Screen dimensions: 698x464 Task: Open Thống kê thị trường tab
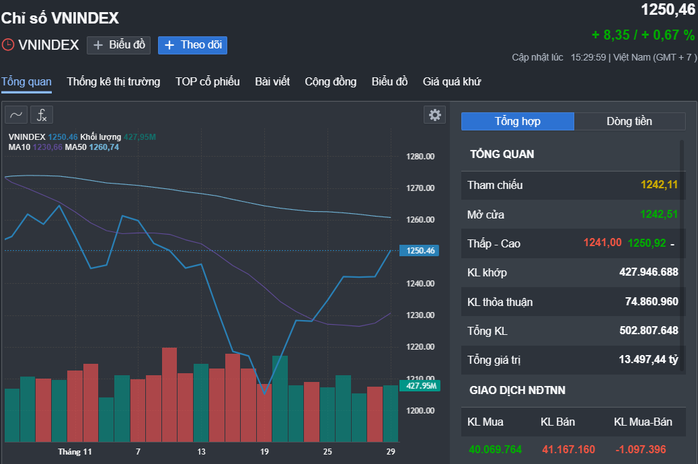[114, 82]
